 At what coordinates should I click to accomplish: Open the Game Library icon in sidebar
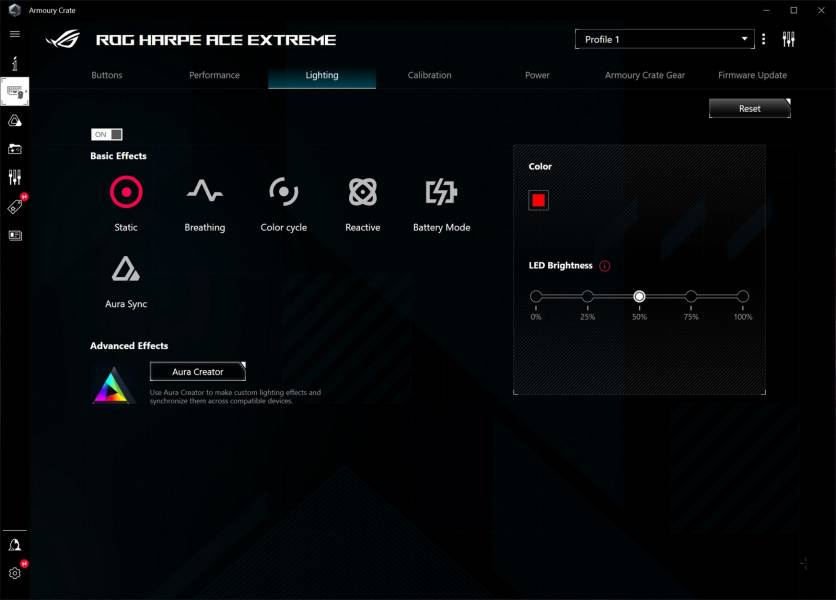(15, 149)
